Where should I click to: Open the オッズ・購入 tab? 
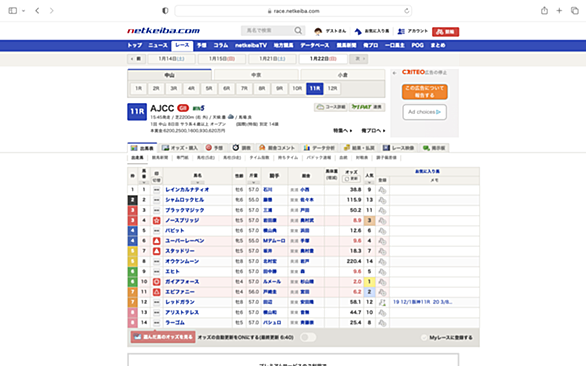[180, 148]
